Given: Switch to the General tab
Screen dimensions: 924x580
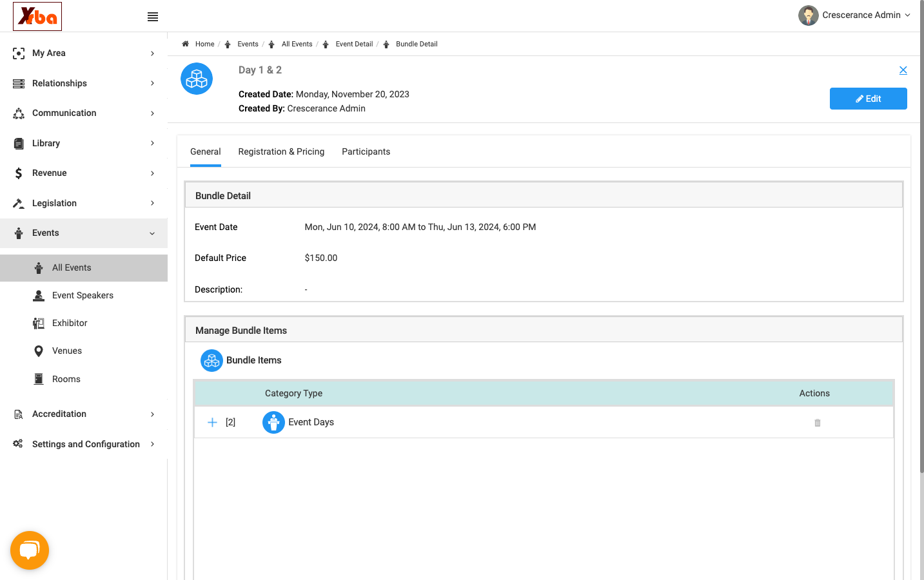Looking at the screenshot, I should coord(206,151).
